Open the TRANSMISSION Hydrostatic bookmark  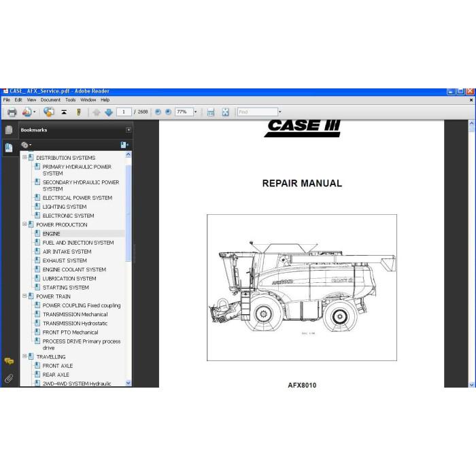tap(75, 324)
